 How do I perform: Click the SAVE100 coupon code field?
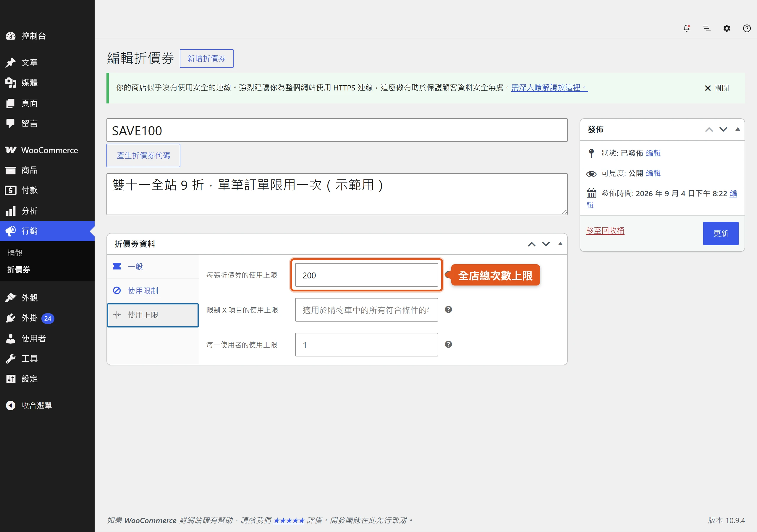coord(337,130)
